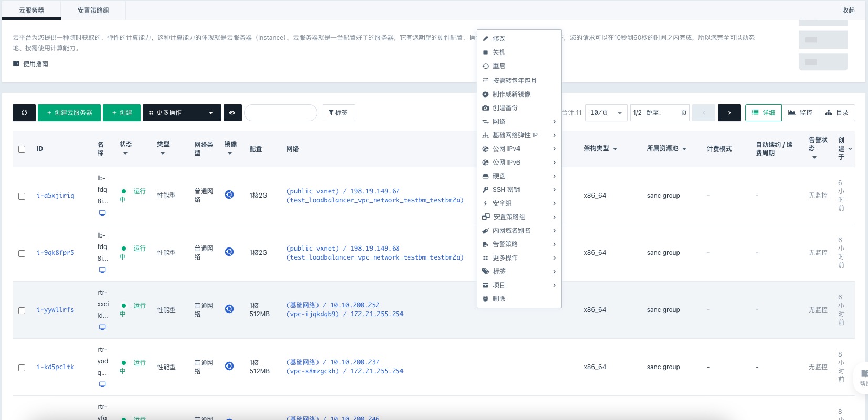Open instance link i-yywllrfs
Screen dimensions: 868x420
click(x=55, y=310)
